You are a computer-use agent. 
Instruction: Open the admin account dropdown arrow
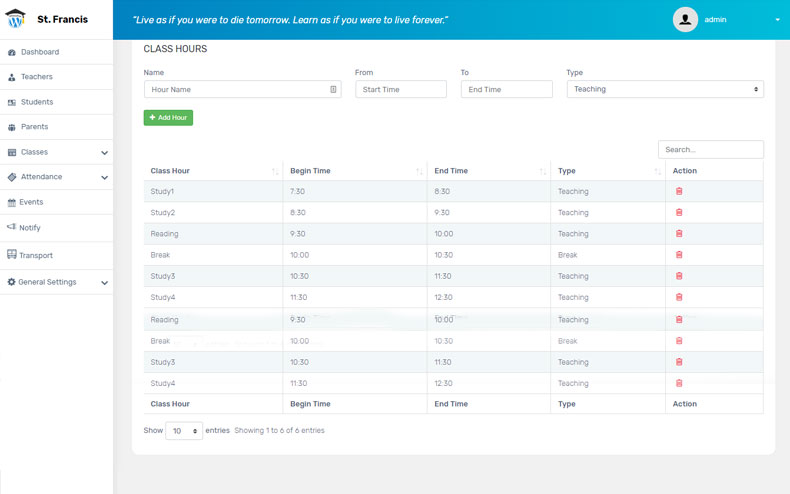pos(777,20)
